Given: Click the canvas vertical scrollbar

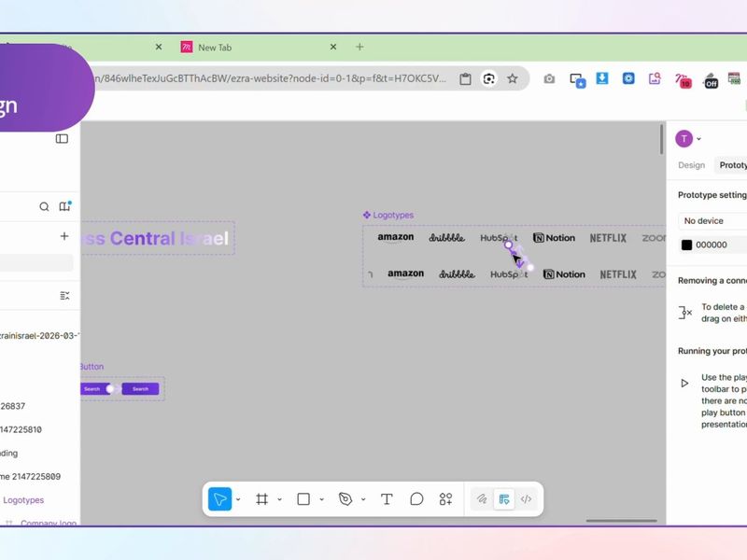Looking at the screenshot, I should click(x=661, y=139).
